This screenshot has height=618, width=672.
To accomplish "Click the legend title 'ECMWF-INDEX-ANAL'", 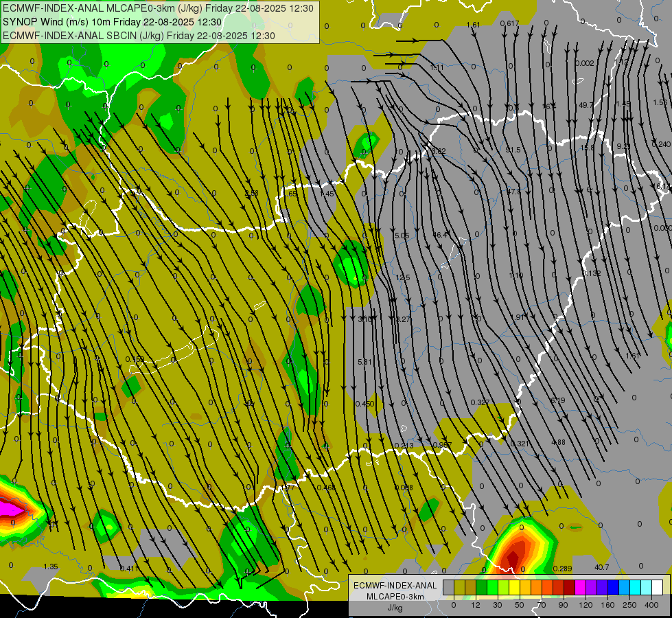I will 395,586.
